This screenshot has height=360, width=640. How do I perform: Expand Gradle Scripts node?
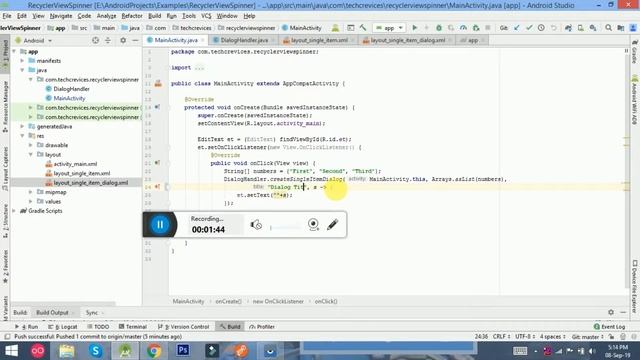click(x=15, y=211)
